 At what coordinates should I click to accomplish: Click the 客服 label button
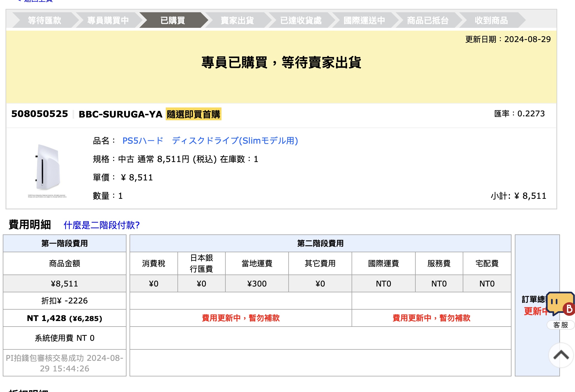[561, 325]
